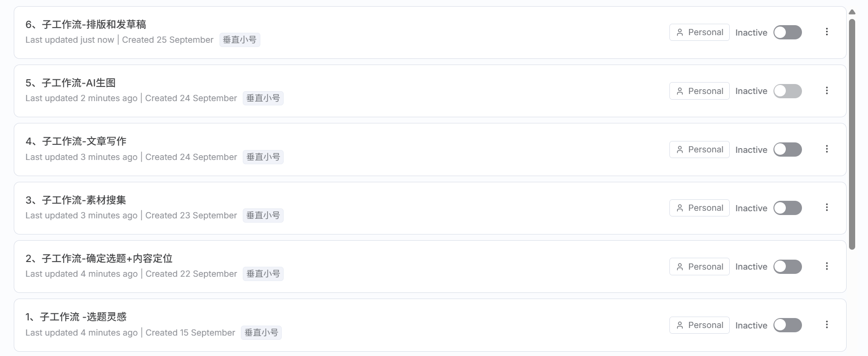The image size is (868, 356).
Task: Open workflow 2、子工作流-确定选题+内容定位
Action: point(99,259)
